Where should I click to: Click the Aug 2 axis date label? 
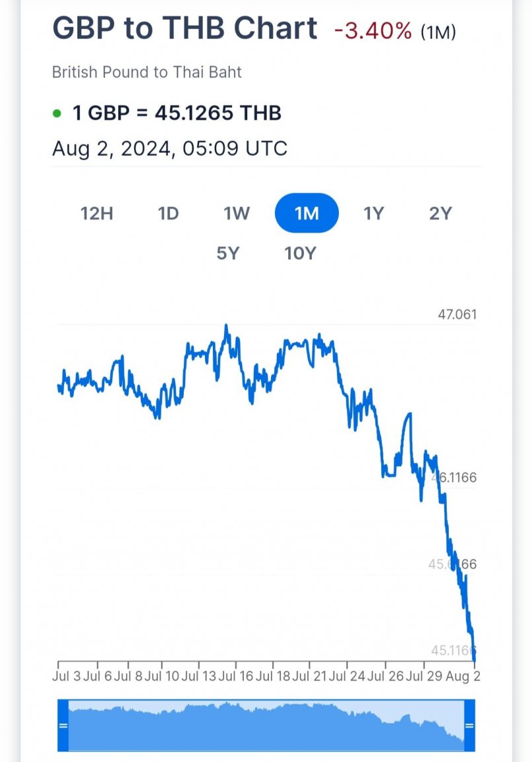(463, 676)
